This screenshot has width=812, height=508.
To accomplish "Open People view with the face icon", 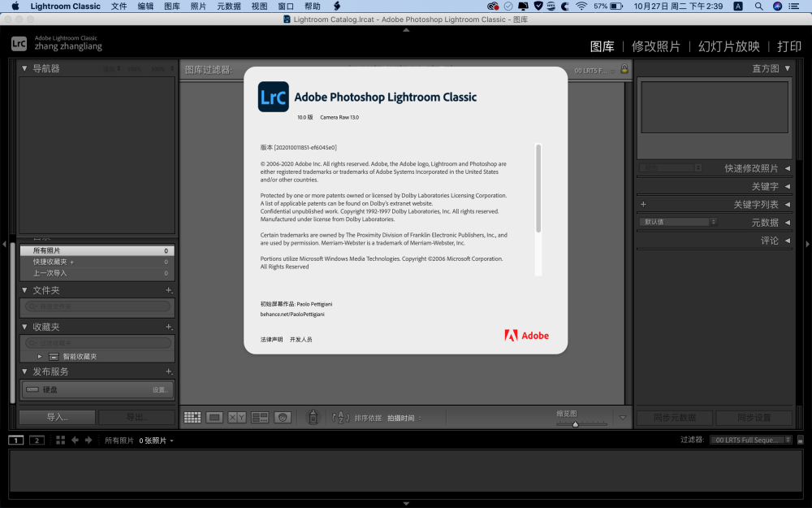I will (x=283, y=417).
